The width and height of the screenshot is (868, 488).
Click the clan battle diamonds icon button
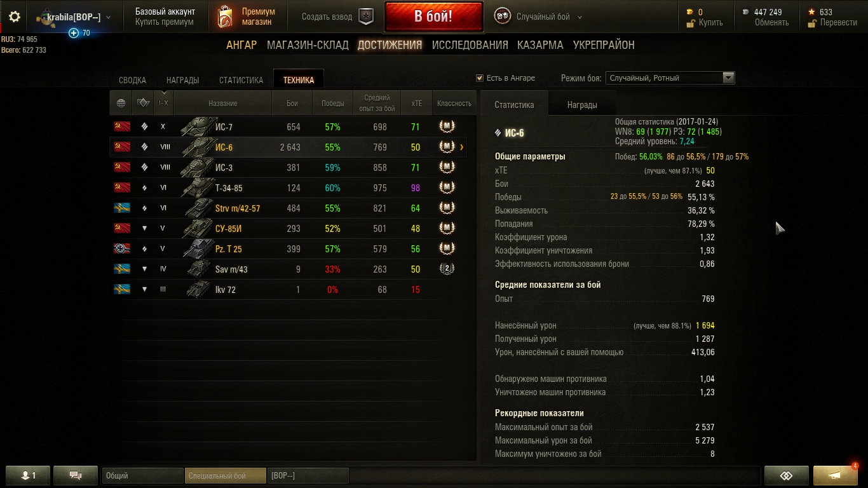[787, 475]
